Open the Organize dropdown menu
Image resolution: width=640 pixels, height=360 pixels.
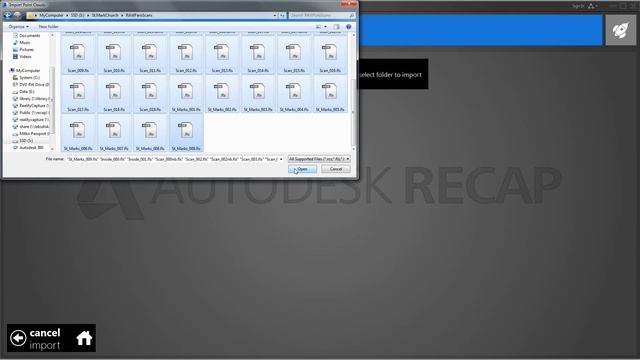coord(18,27)
